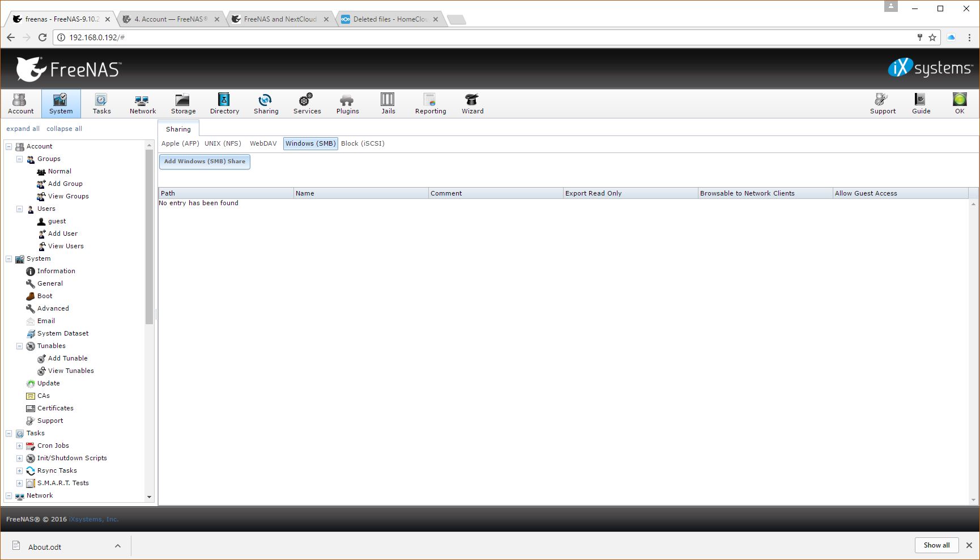
Task: Collapse the Tunables tree node
Action: point(20,346)
